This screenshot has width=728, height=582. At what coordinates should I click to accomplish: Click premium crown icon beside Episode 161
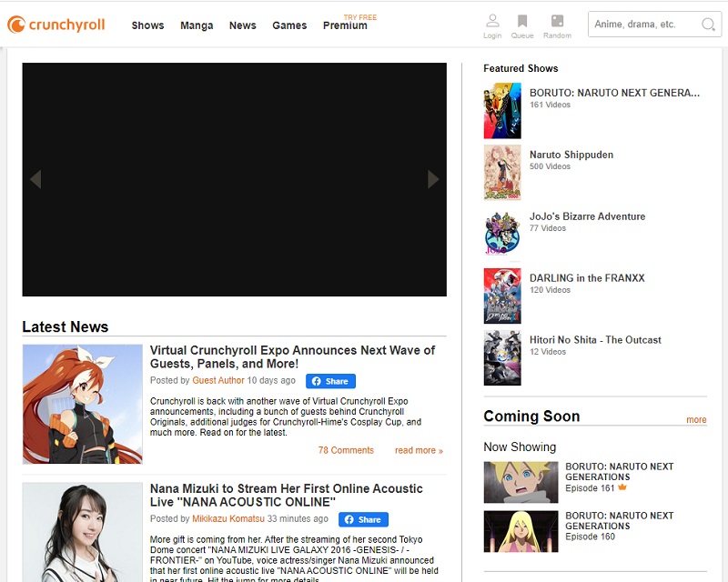622,487
